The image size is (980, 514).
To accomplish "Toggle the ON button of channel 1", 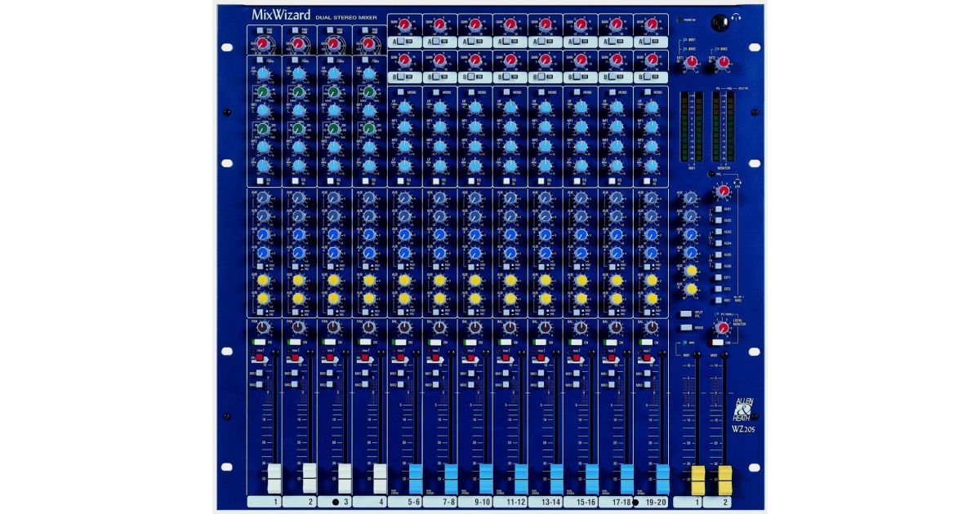I will point(259,342).
